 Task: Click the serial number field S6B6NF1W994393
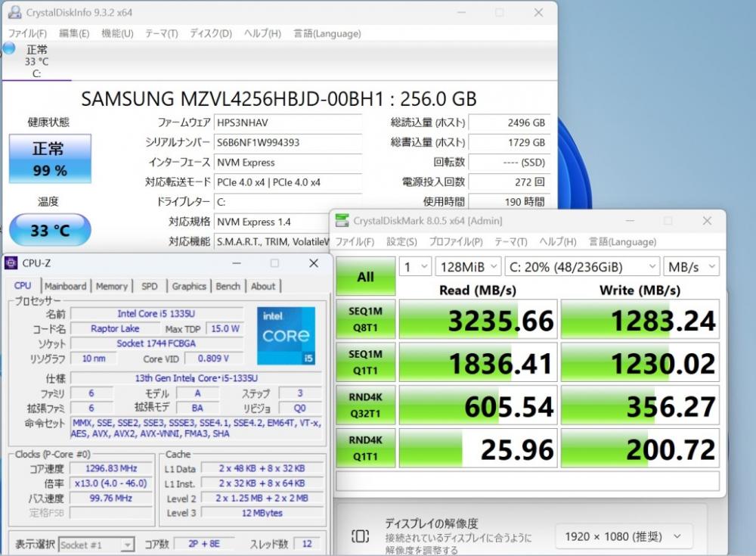point(287,142)
